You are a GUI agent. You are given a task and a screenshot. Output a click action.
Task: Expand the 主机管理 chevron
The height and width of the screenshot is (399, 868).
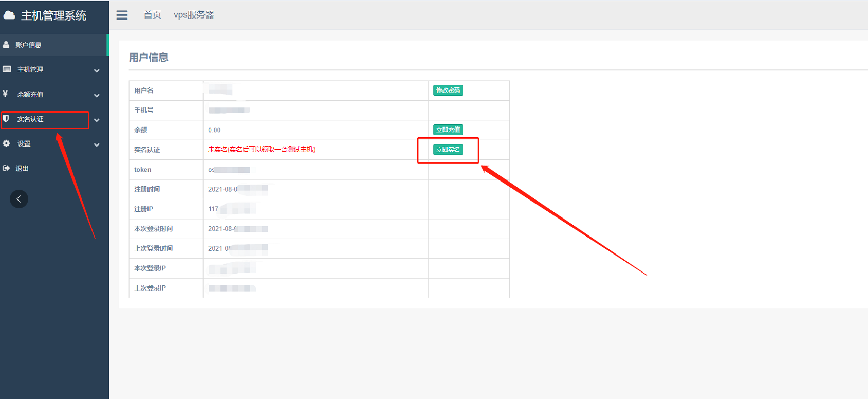[97, 70]
